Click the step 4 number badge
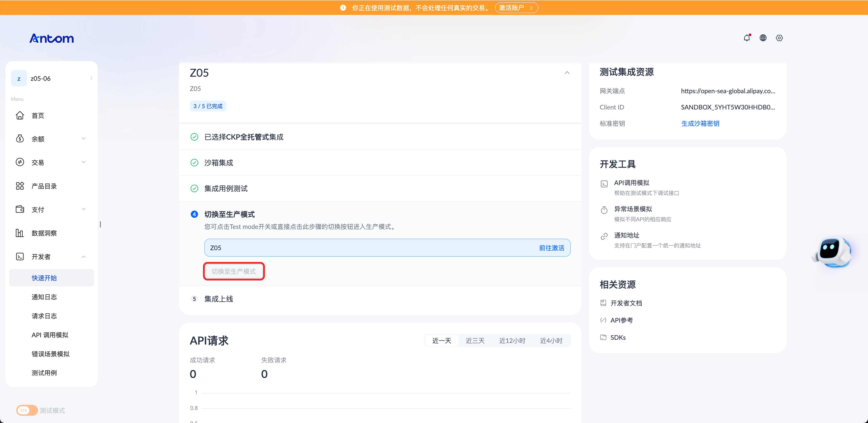868x423 pixels. pos(194,214)
